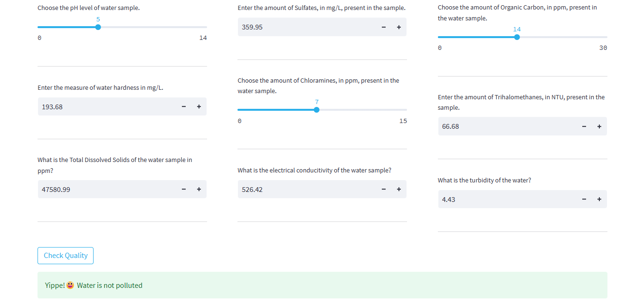
Task: Click plus icon for water hardness
Action: (199, 107)
